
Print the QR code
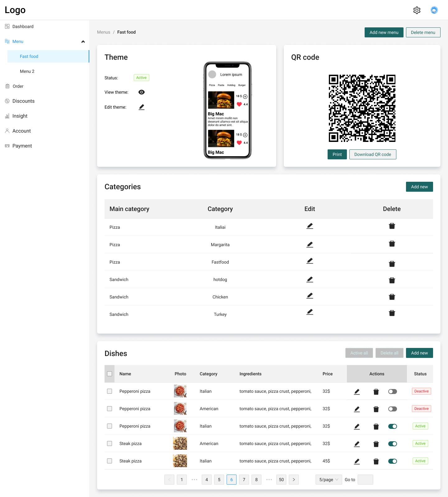[x=337, y=154]
